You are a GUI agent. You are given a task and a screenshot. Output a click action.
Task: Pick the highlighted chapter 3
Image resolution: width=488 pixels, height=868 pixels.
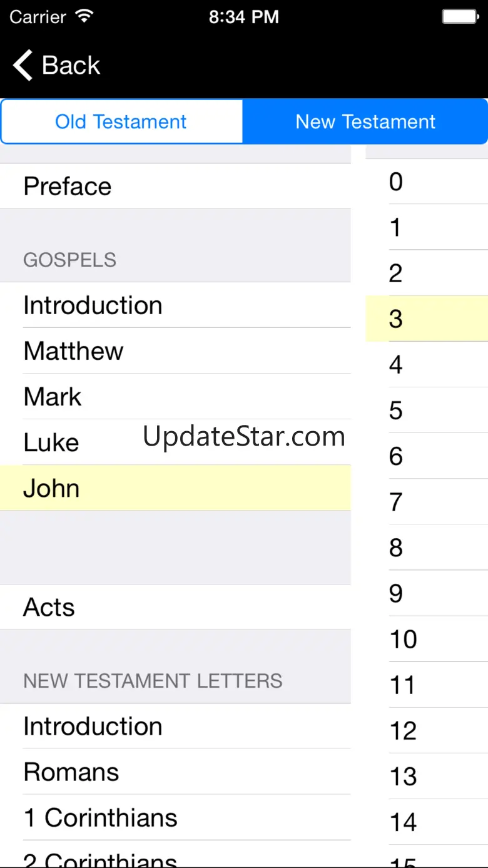pyautogui.click(x=427, y=319)
